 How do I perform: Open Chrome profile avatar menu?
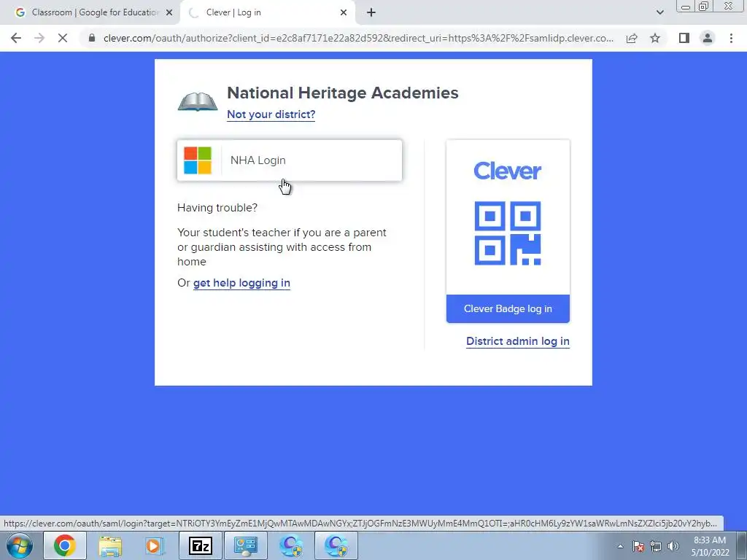(x=708, y=38)
